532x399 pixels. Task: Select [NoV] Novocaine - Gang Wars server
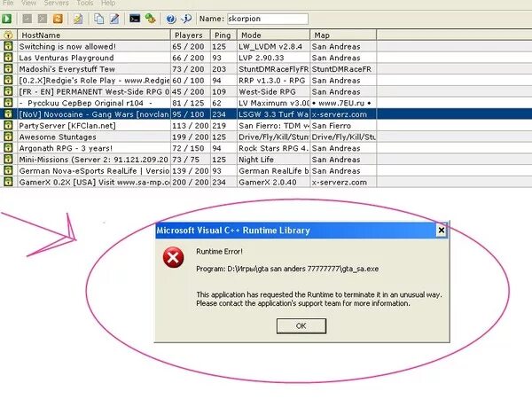click(266, 114)
